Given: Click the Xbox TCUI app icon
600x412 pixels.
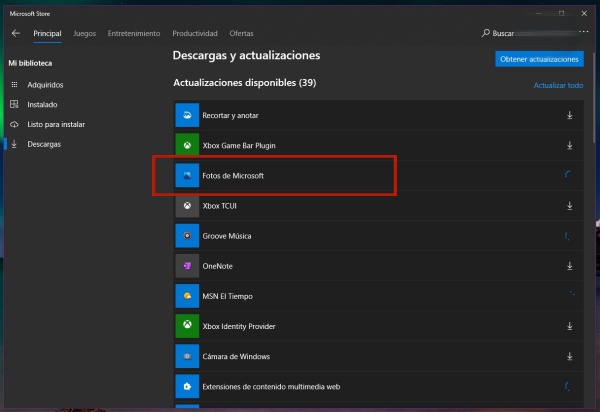Looking at the screenshot, I should [187, 206].
